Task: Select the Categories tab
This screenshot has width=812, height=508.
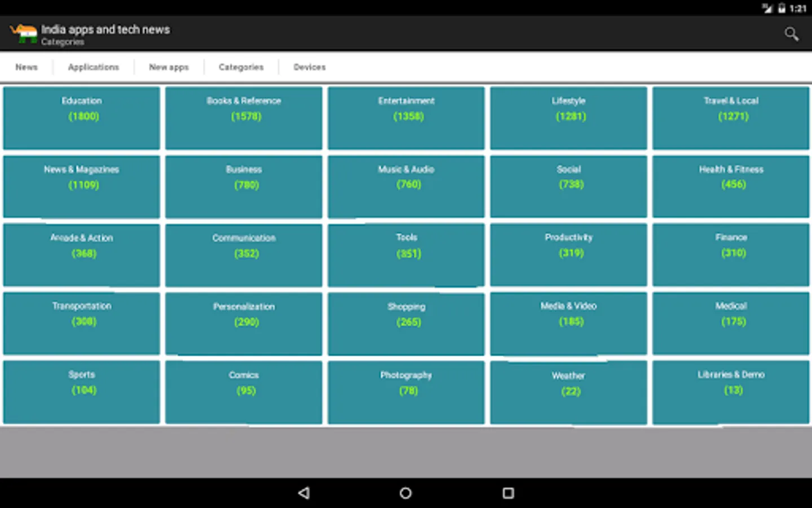Action: click(241, 67)
